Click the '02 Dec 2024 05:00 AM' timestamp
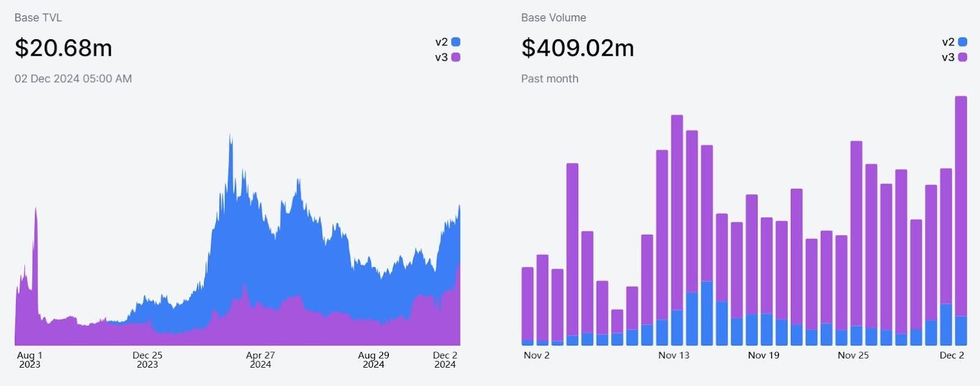Screen dimensions: 980x386 (x=73, y=78)
